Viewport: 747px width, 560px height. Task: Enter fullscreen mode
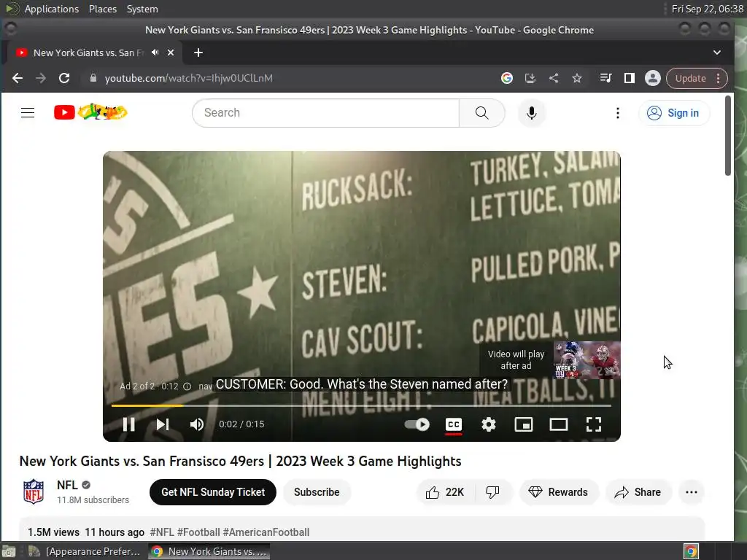(594, 424)
